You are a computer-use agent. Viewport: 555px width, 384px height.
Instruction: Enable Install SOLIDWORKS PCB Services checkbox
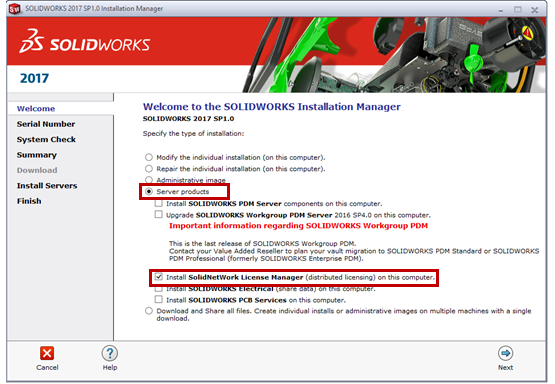[x=159, y=299]
